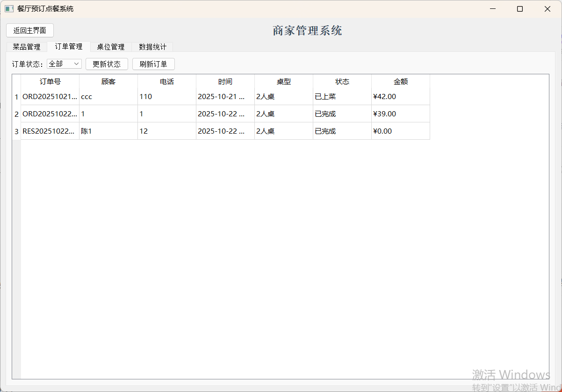Go to the 数据统计 tab
The width and height of the screenshot is (562, 392).
coord(152,47)
